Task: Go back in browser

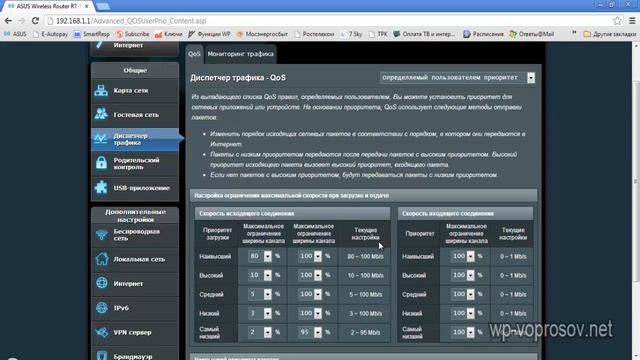Action: click(8, 20)
